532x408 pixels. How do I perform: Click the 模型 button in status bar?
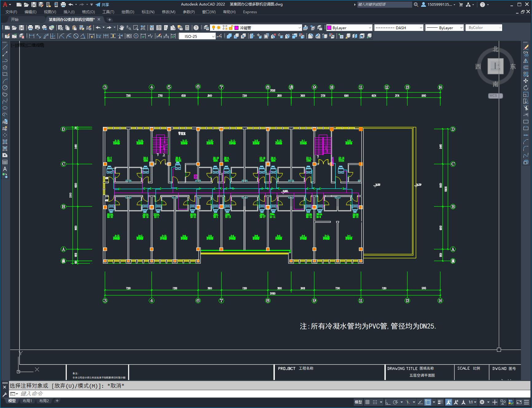[358, 402]
